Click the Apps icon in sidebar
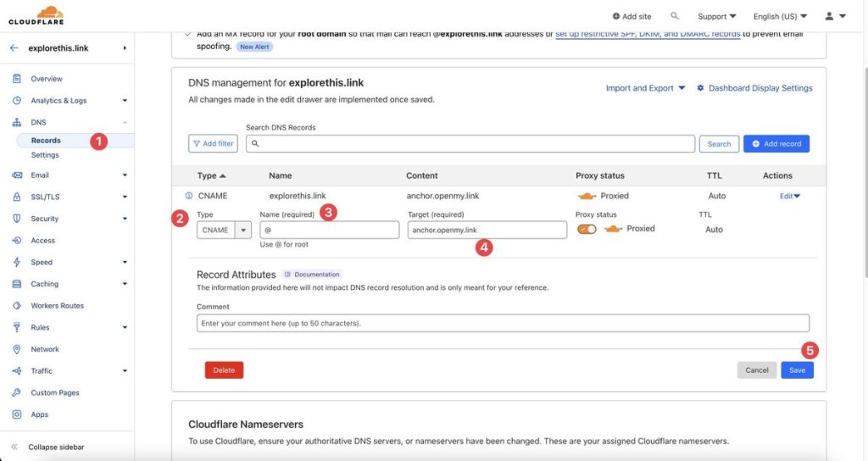The image size is (868, 461). [17, 414]
